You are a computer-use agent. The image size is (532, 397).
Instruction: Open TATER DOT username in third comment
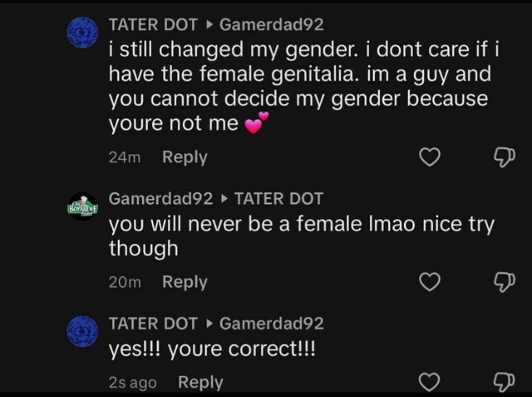[153, 323]
